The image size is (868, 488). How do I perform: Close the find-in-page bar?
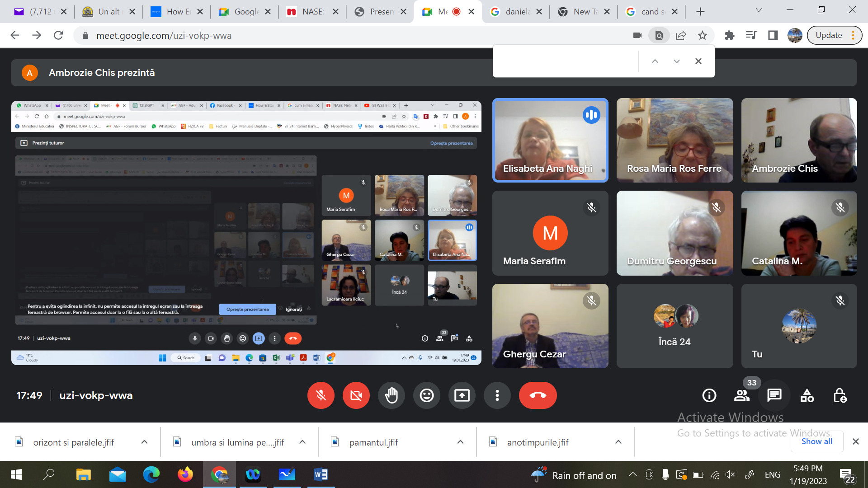click(x=698, y=61)
